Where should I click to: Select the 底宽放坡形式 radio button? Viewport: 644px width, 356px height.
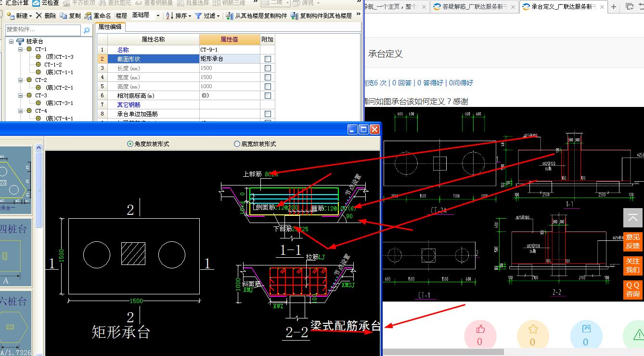click(237, 144)
